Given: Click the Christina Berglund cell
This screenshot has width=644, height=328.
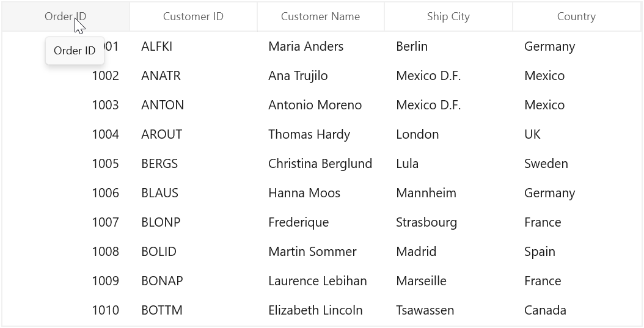Looking at the screenshot, I should tap(320, 164).
